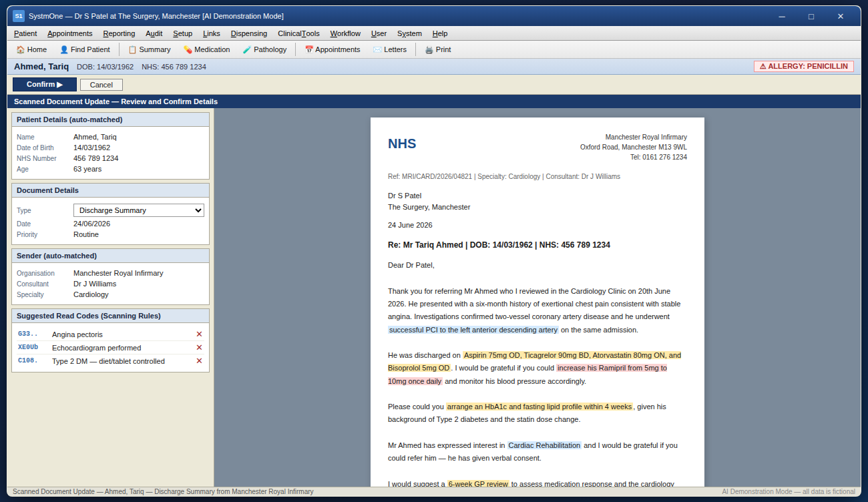Image resolution: width=868 pixels, height=502 pixels.
Task: Click Echocardiogram performed description
Action: point(97,348)
